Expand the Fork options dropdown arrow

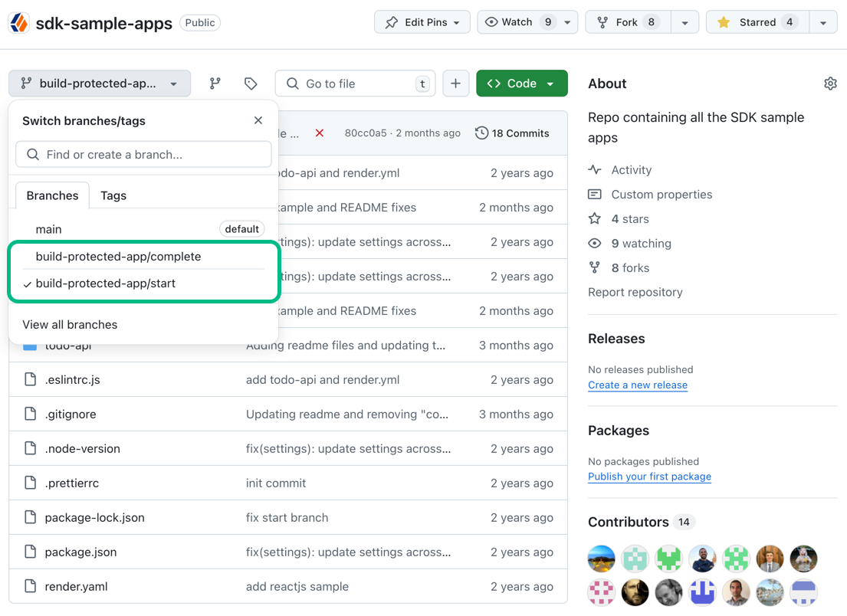tap(684, 22)
